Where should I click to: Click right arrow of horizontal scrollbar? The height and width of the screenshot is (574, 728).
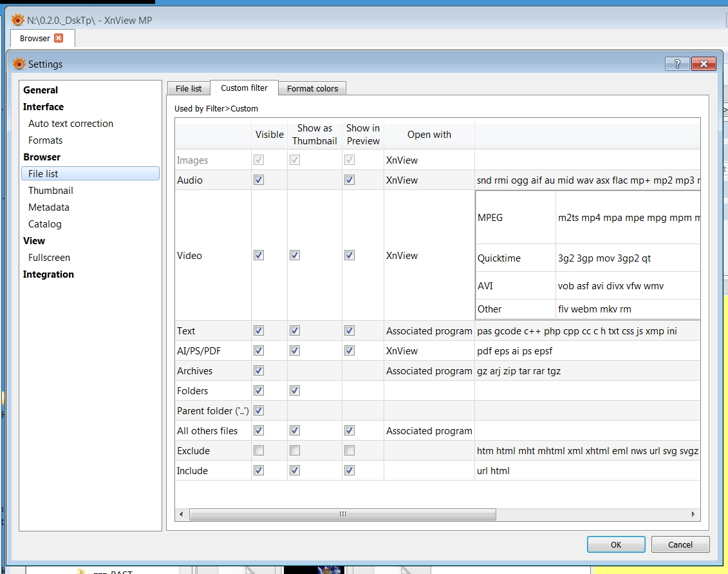coord(693,514)
